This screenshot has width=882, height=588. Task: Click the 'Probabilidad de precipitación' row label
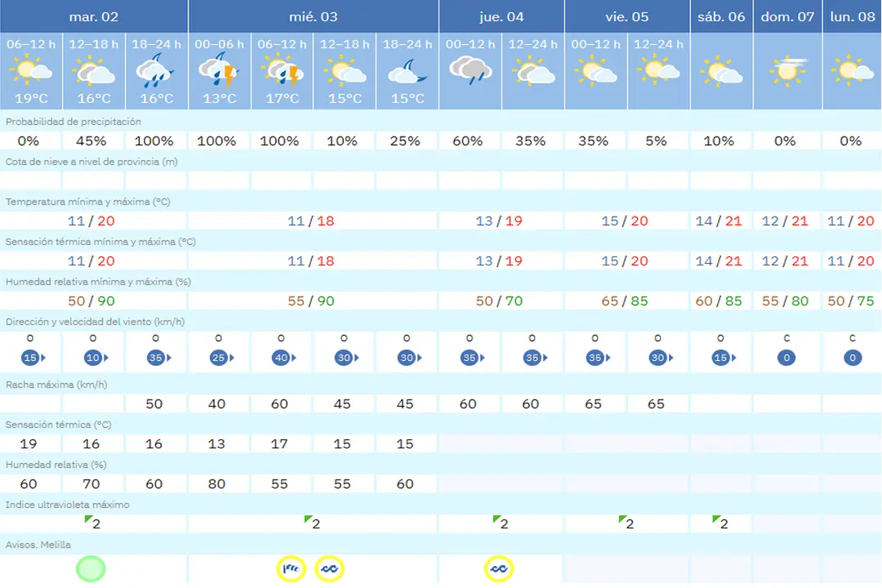tap(73, 122)
